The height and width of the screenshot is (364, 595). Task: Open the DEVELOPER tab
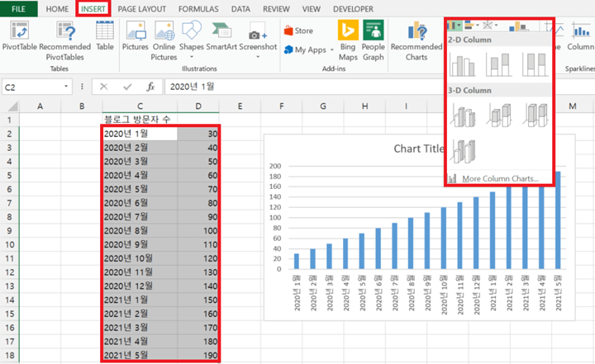(x=353, y=9)
